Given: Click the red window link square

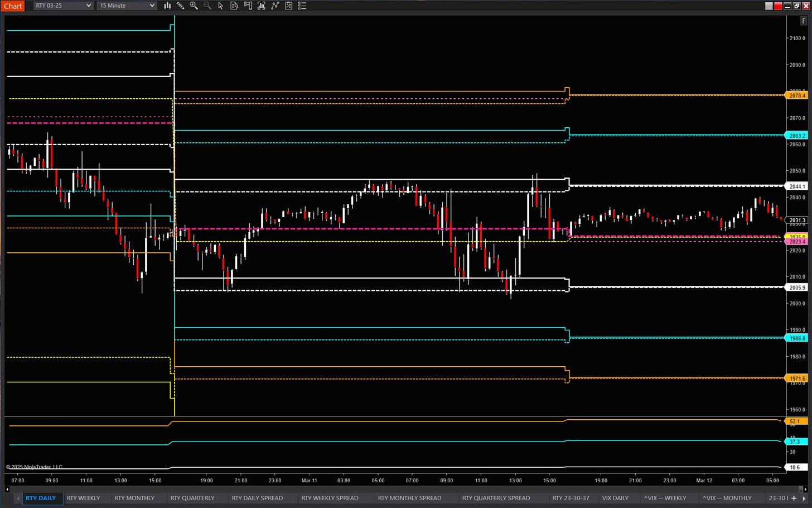Looking at the screenshot, I should click(778, 6).
